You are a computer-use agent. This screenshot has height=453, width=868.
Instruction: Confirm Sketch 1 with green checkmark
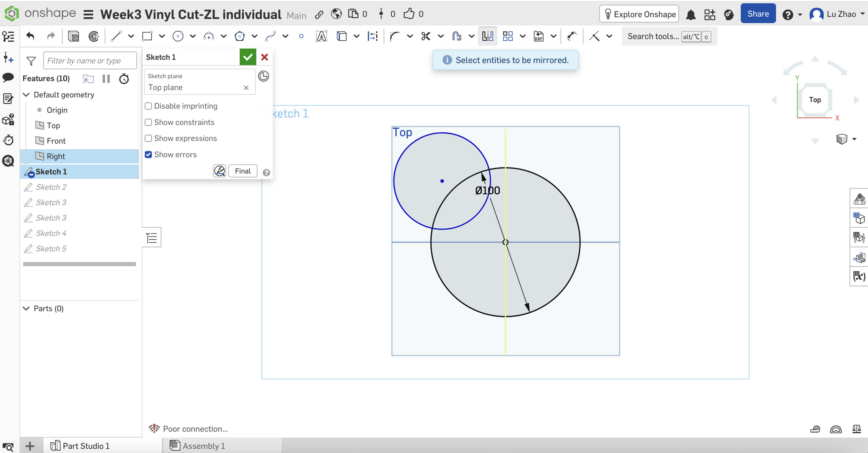(x=248, y=57)
